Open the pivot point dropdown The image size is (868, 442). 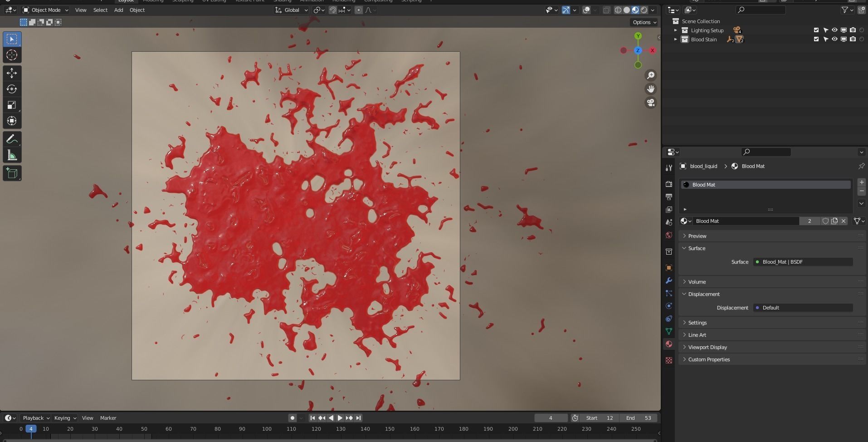(x=319, y=10)
